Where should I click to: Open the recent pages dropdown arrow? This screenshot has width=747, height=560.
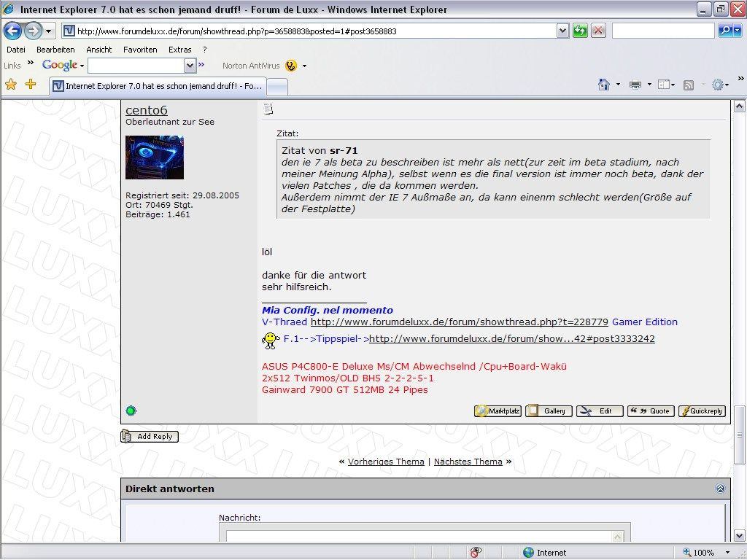(x=49, y=31)
